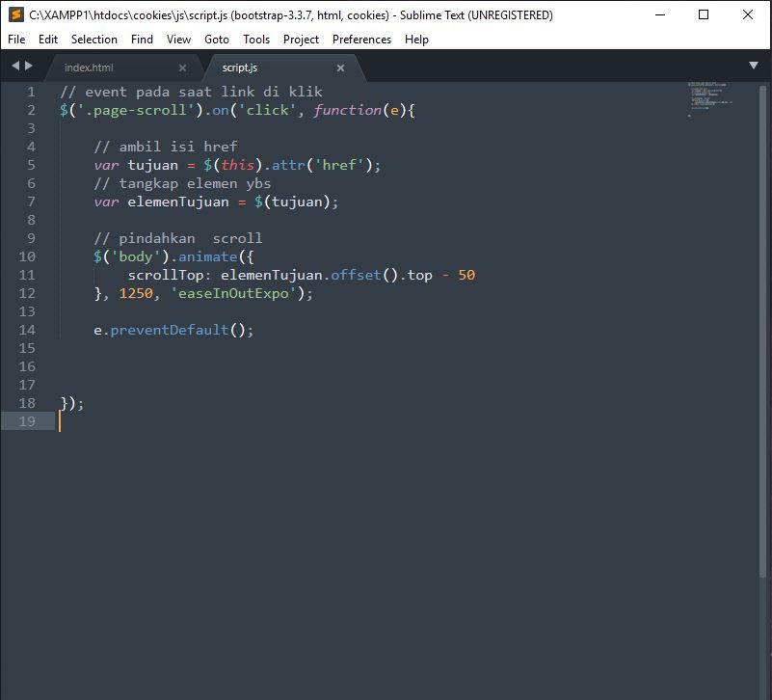Open the Find menu
The width and height of the screenshot is (772, 700).
point(142,40)
